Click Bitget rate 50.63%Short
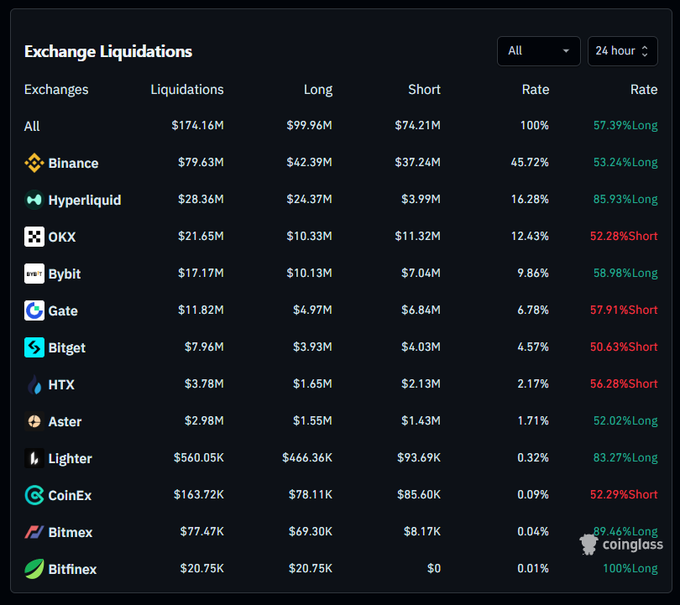Viewport: 680px width, 605px height. coord(624,347)
